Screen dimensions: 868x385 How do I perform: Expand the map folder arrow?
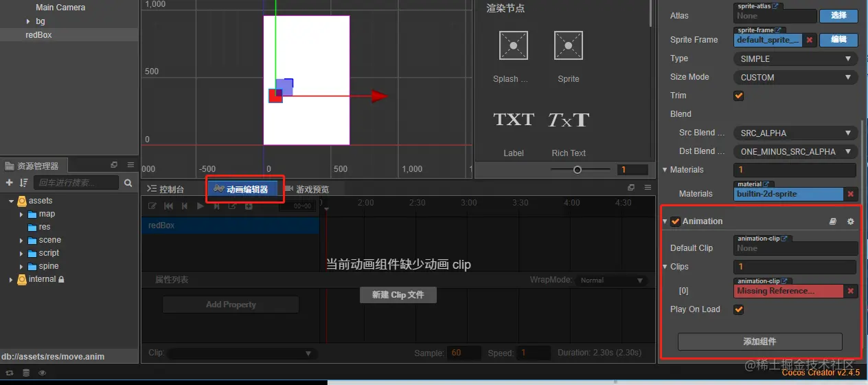click(22, 214)
